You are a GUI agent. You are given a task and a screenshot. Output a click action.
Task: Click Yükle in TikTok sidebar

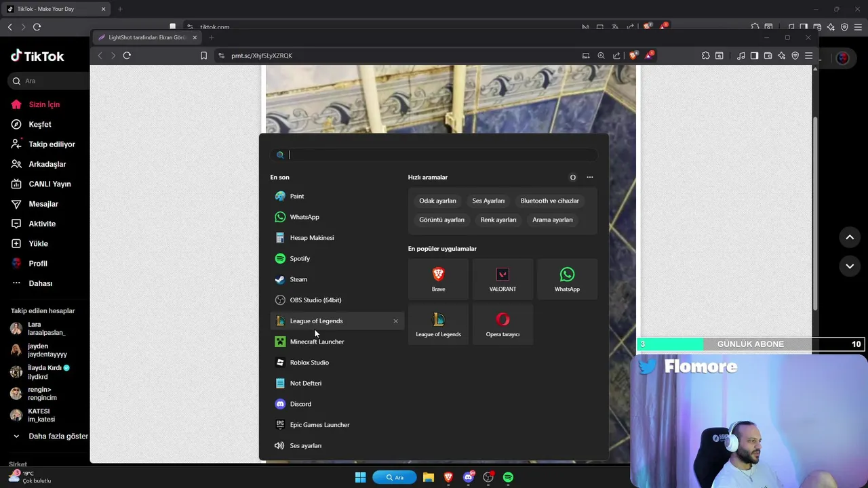pyautogui.click(x=29, y=243)
